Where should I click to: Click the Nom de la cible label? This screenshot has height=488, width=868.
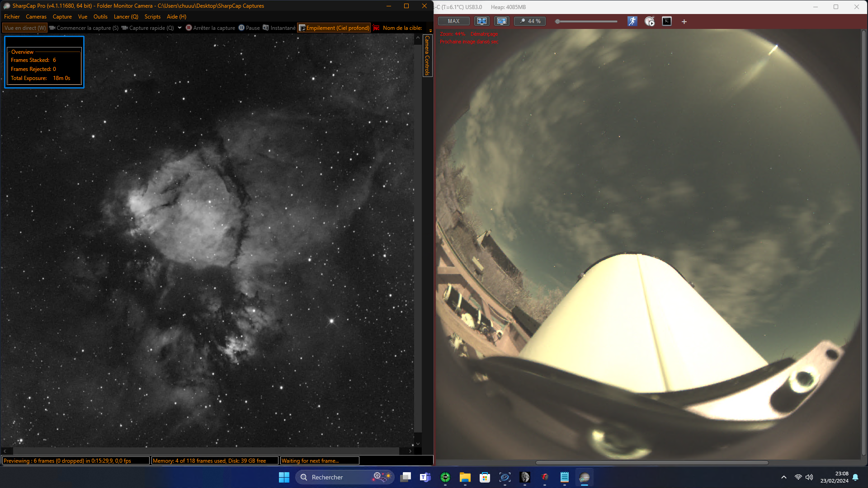(402, 28)
